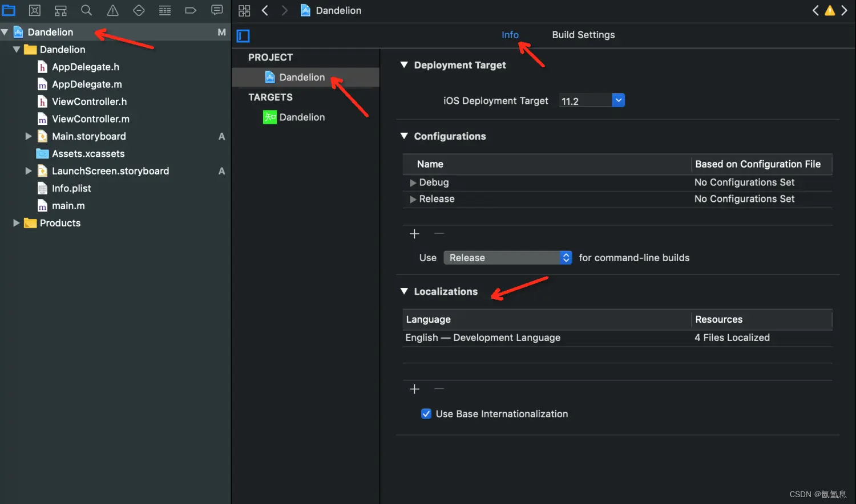The height and width of the screenshot is (504, 856).
Task: Go forward in editor history
Action: [x=284, y=10]
